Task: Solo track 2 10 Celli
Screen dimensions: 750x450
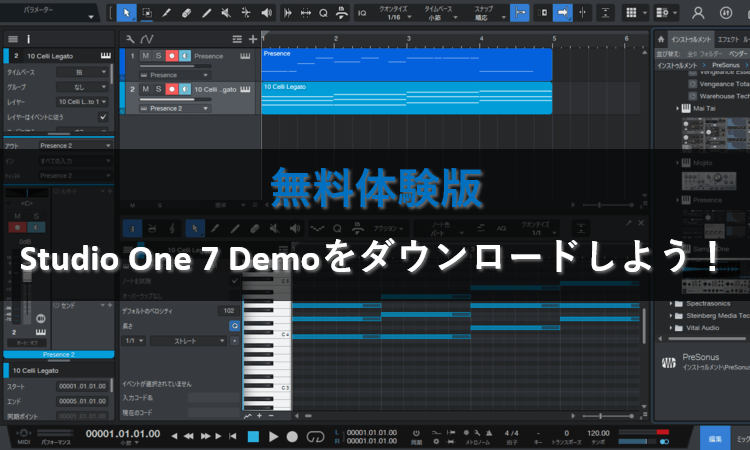Action: [x=158, y=89]
